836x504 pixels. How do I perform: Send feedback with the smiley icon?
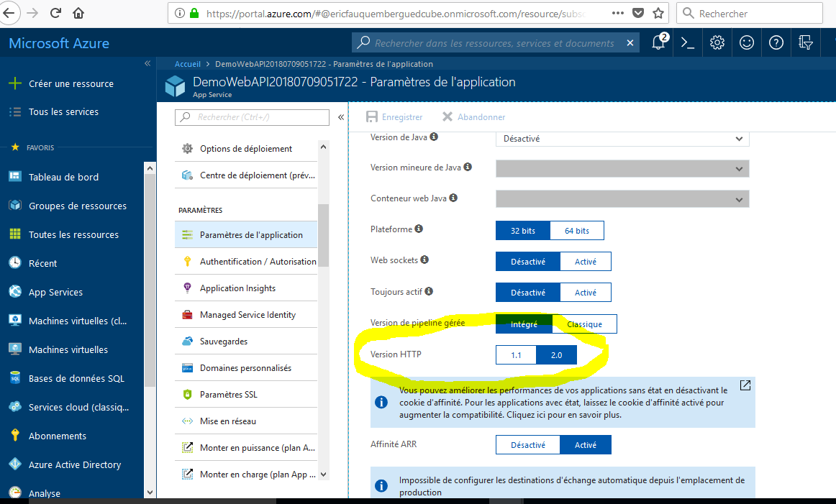point(747,42)
